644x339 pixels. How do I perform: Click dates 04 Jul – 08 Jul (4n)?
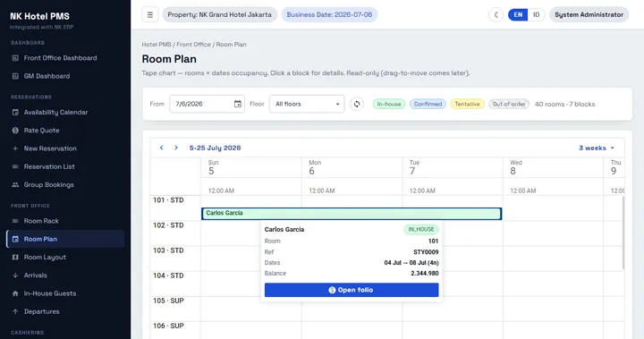pyautogui.click(x=411, y=263)
